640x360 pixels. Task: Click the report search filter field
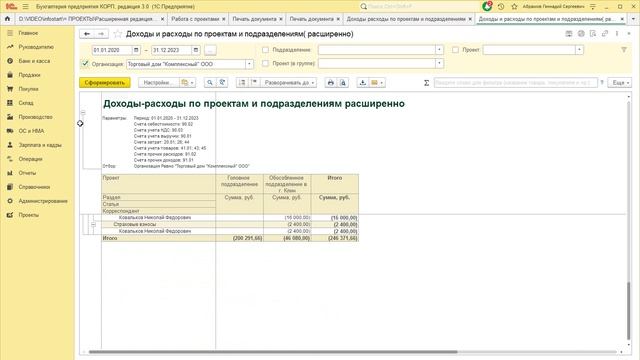[x=516, y=83]
